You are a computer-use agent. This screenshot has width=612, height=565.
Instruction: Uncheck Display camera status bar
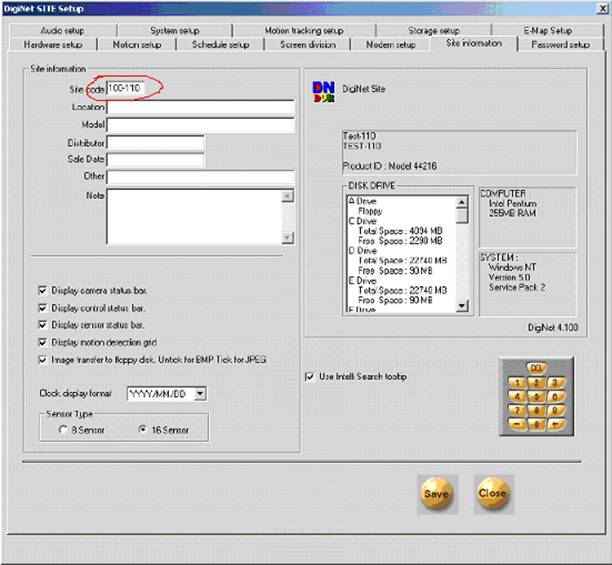tap(43, 290)
